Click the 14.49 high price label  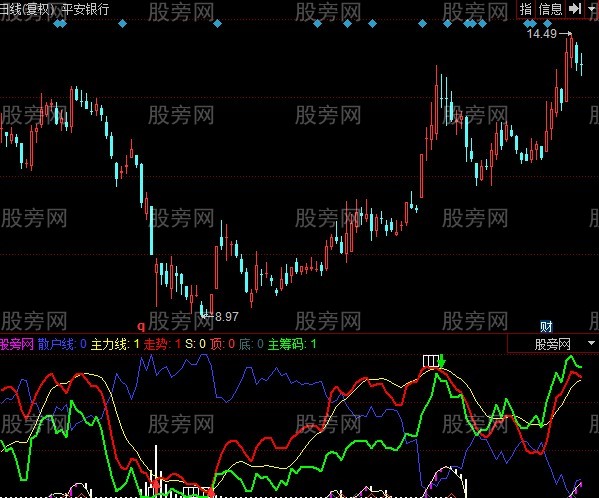[542, 34]
